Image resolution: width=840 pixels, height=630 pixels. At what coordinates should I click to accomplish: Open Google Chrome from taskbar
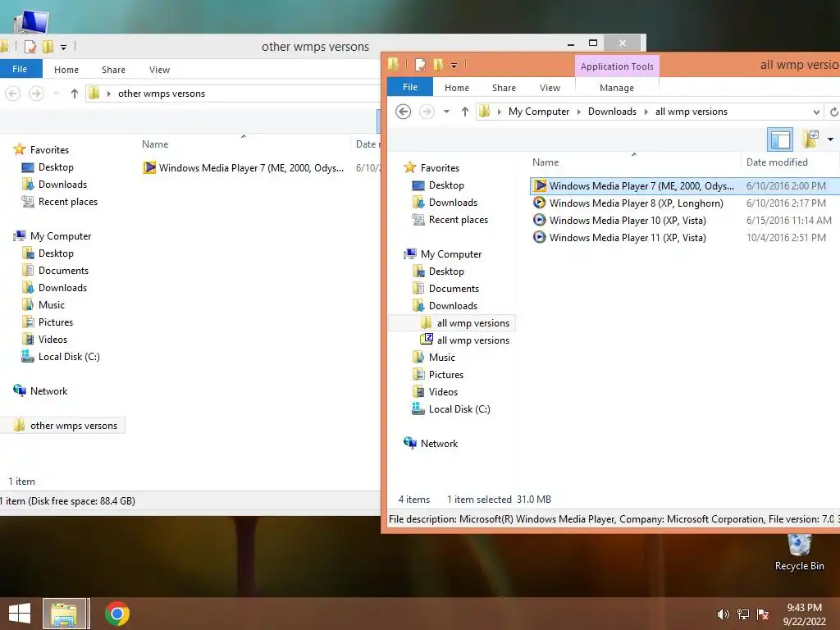116,614
